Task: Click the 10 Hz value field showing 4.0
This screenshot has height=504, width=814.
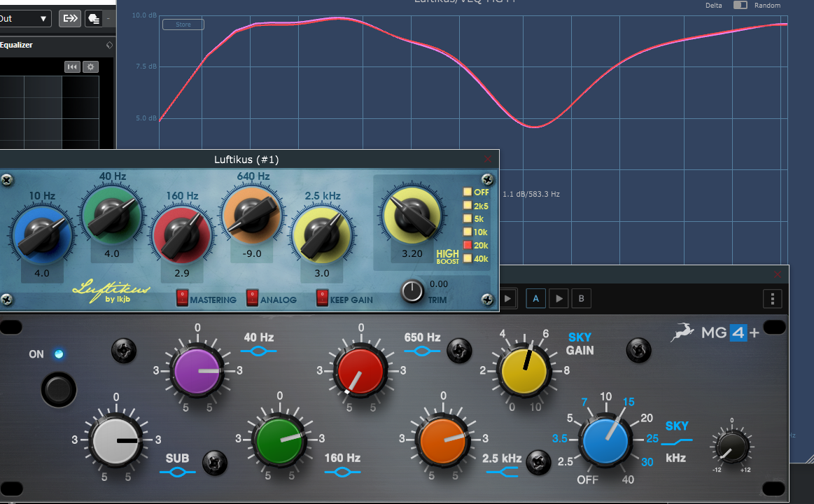Action: [42, 273]
